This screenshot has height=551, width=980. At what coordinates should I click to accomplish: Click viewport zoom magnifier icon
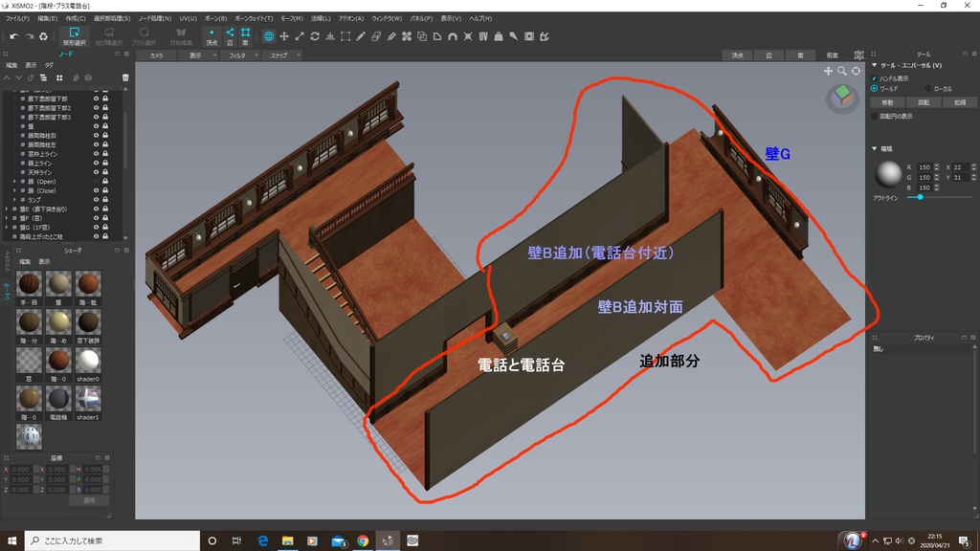point(842,71)
